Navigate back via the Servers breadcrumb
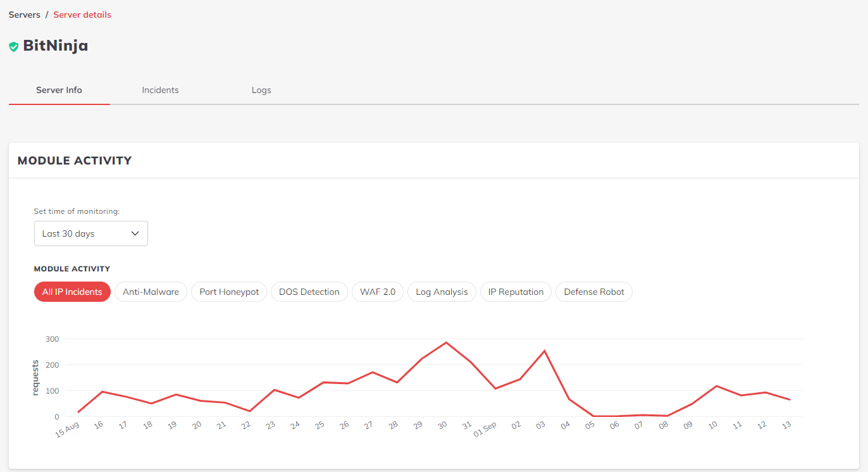Viewport: 868px width, 472px height. (24, 14)
